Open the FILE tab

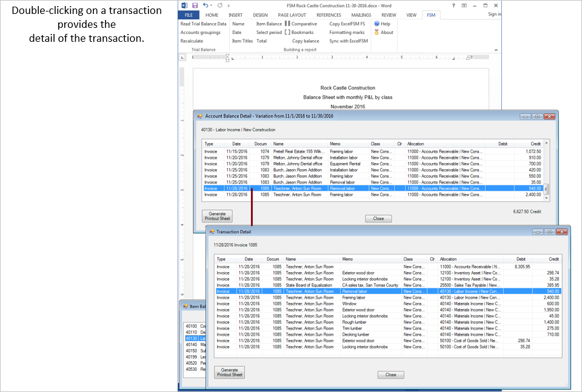coord(189,15)
